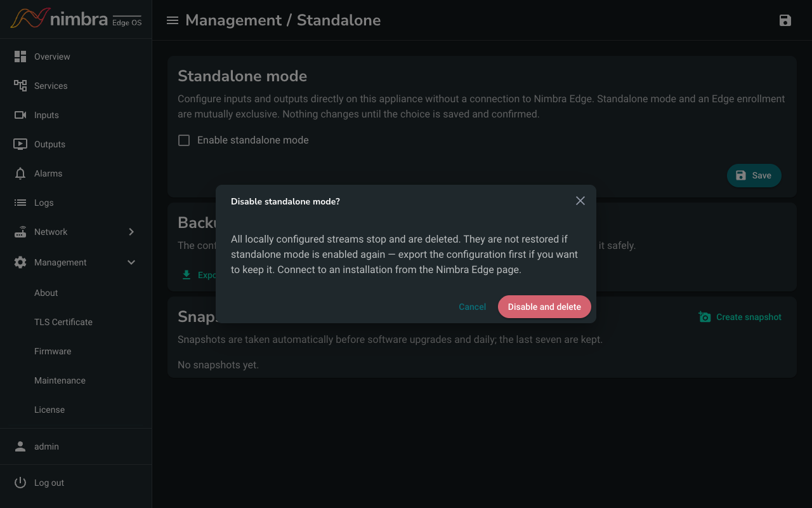812x508 pixels.
Task: Confirm with Disable and delete button
Action: pyautogui.click(x=544, y=307)
